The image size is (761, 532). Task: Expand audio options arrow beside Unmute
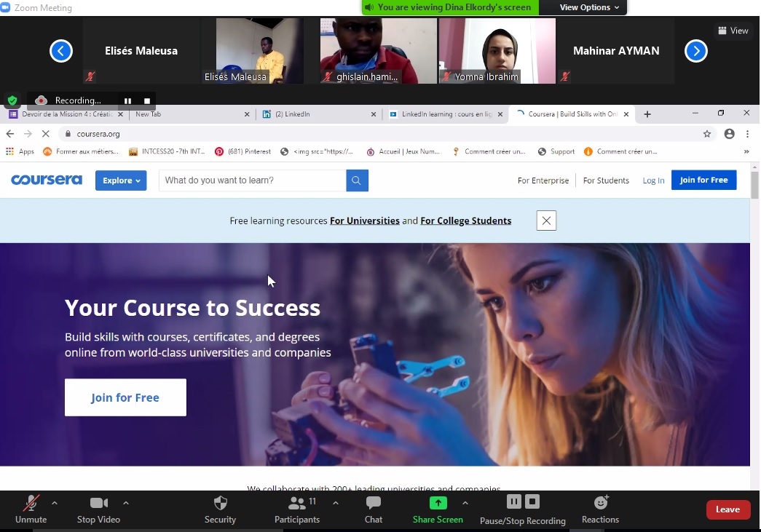pos(55,503)
